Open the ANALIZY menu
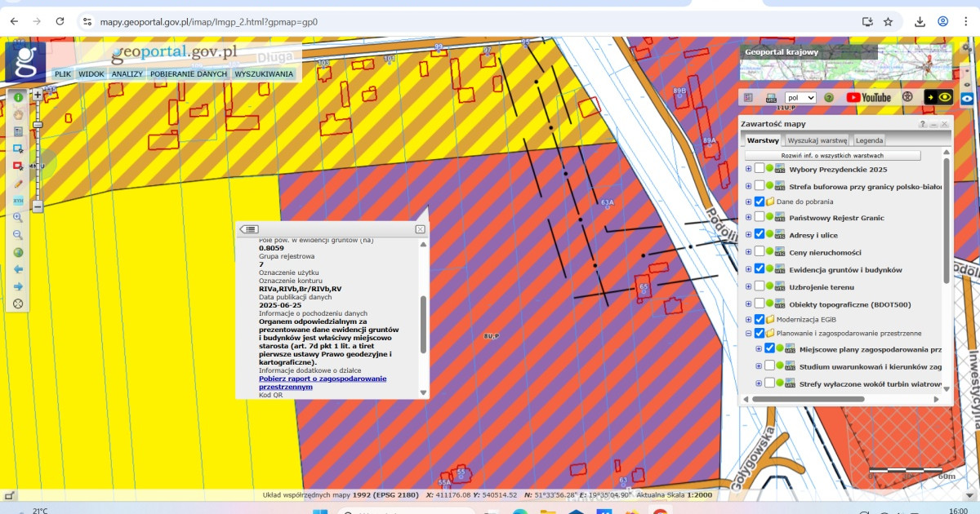 pos(127,74)
